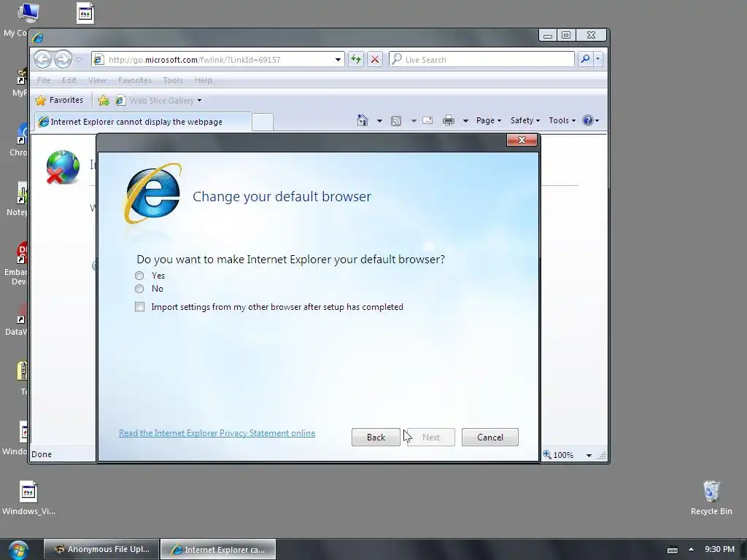Close the default browser dialog with red X
Viewport: 747px width, 560px height.
522,140
